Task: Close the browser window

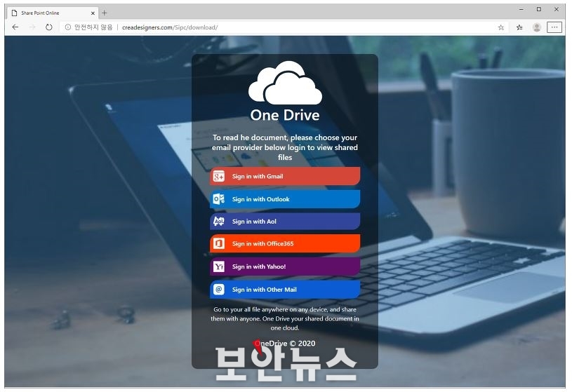Action: click(x=557, y=10)
